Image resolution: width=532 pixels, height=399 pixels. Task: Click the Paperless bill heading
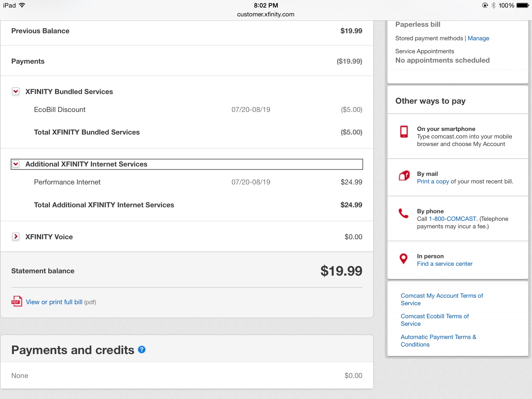[x=418, y=24]
